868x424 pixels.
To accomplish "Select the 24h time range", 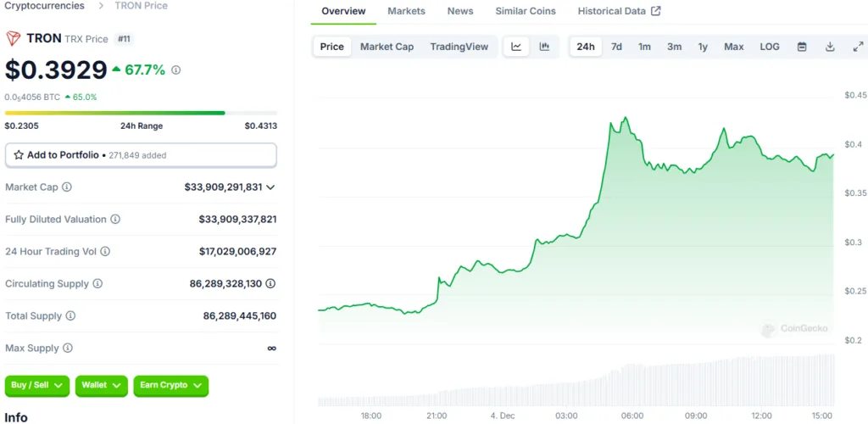I will click(x=586, y=47).
